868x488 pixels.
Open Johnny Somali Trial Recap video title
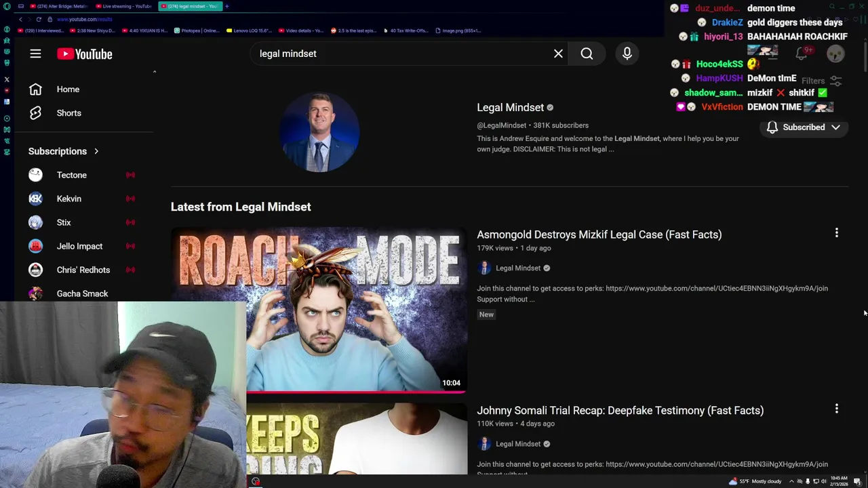click(620, 411)
